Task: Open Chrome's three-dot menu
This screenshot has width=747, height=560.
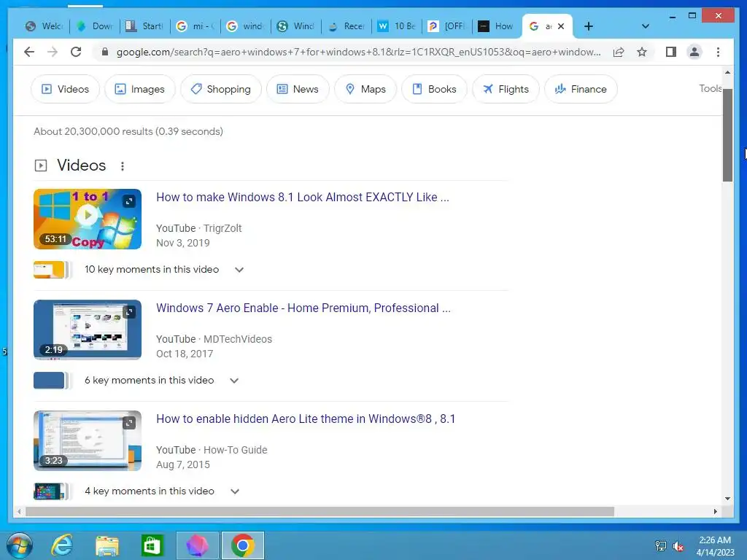Action: (718, 52)
